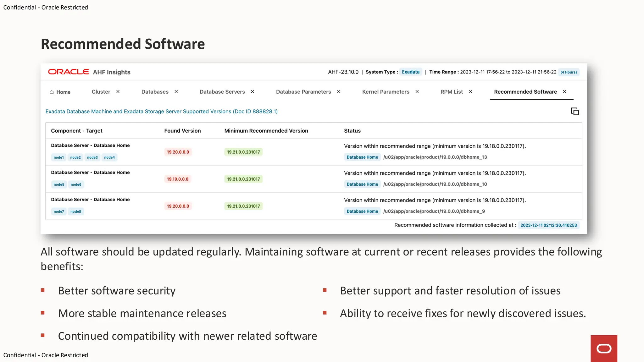Switch to the Cluster tab
This screenshot has width=644, height=362.
pyautogui.click(x=101, y=92)
